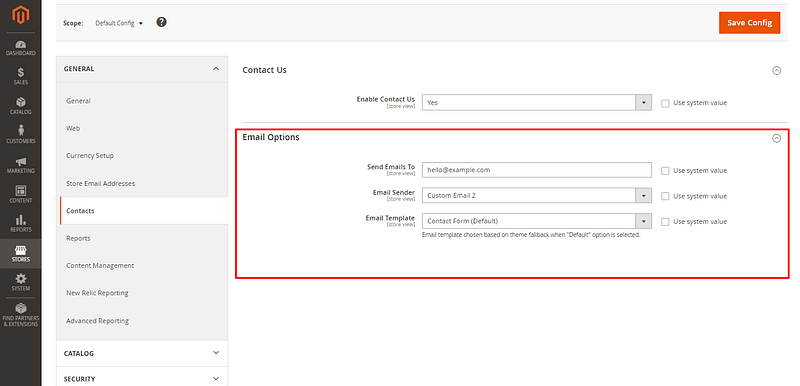Open the Content sidebar icon
Image resolution: width=800 pixels, height=386 pixels.
click(x=20, y=194)
